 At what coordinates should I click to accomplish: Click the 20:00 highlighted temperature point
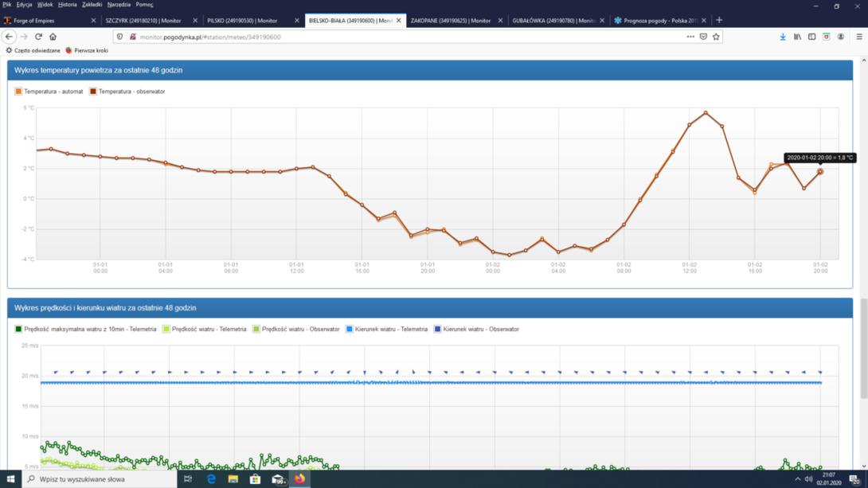click(x=820, y=171)
